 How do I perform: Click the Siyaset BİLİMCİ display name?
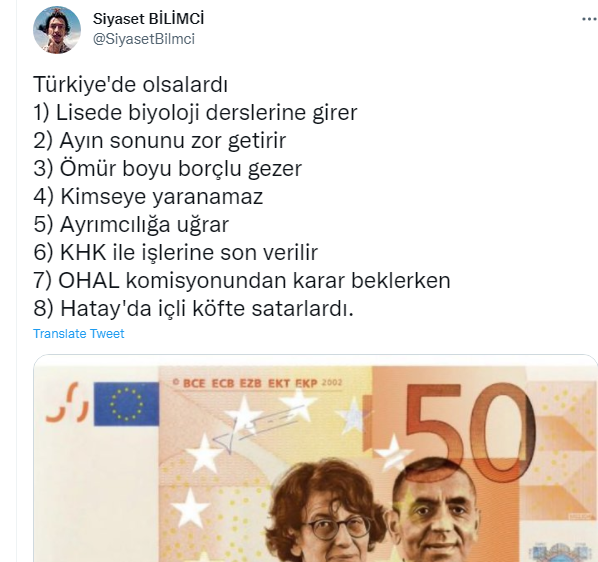click(x=148, y=19)
